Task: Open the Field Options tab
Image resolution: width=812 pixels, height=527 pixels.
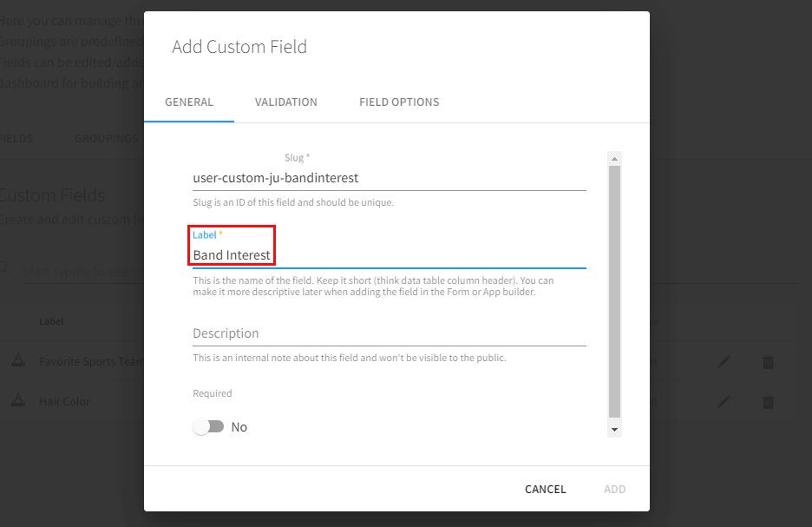Action: pos(399,102)
